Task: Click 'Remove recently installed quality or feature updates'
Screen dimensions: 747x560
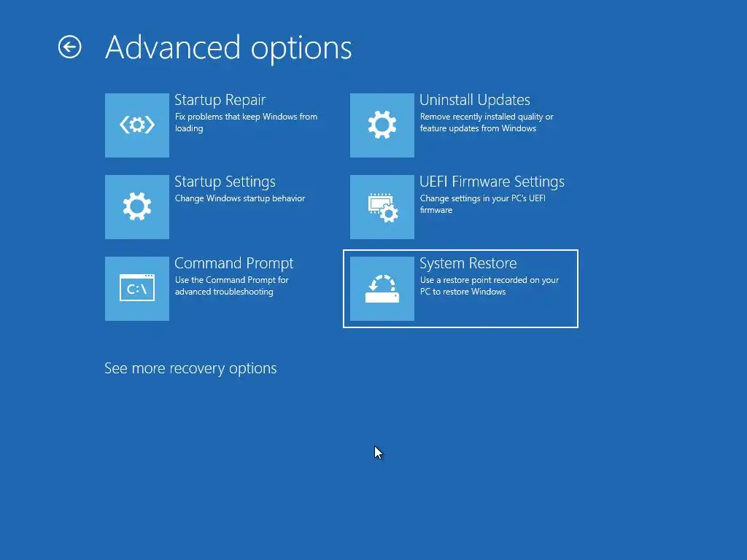Action: (x=487, y=122)
